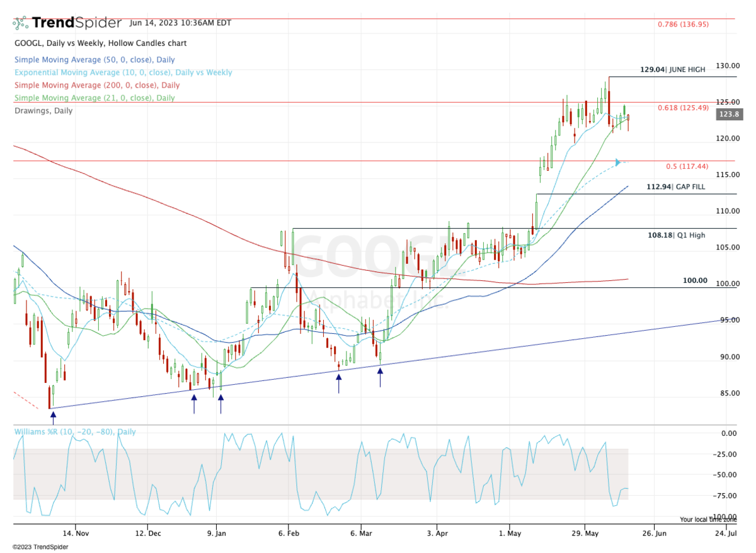
Task: Click the 14. Nov date axis label
Action: (74, 532)
